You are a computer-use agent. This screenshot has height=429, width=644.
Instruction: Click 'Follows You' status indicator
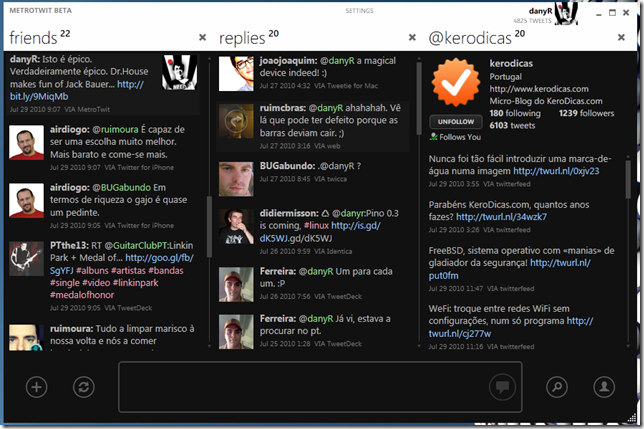coord(455,137)
